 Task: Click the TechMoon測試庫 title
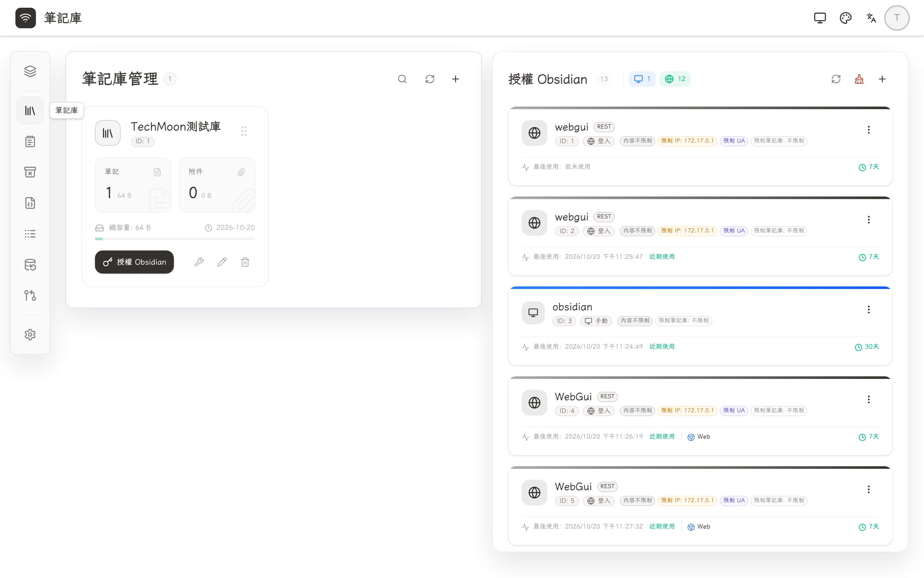[x=175, y=127]
